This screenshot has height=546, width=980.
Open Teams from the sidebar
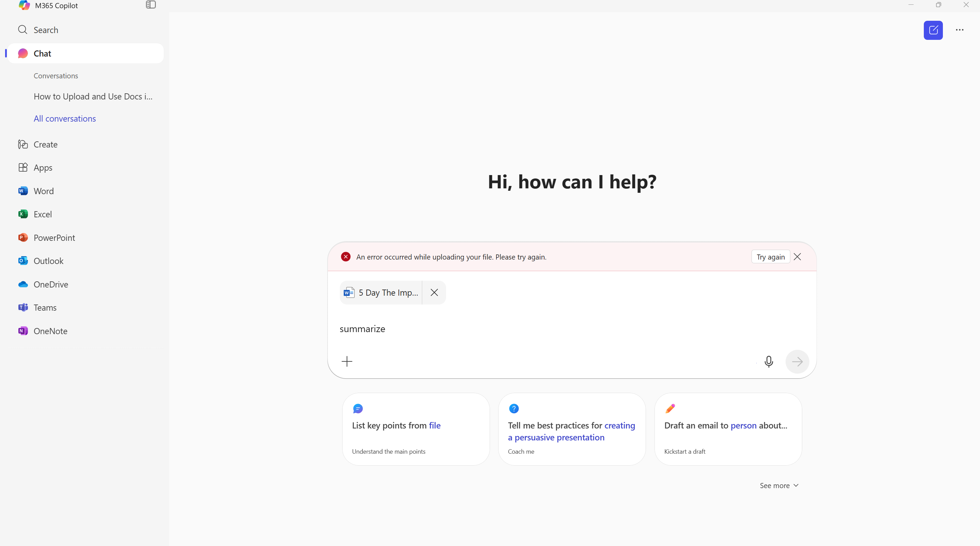click(x=45, y=308)
